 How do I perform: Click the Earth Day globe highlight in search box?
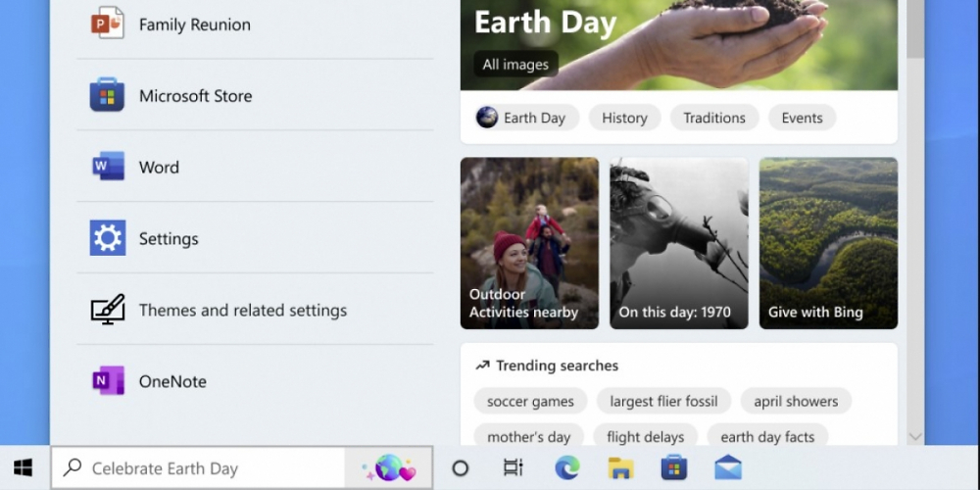tap(388, 467)
